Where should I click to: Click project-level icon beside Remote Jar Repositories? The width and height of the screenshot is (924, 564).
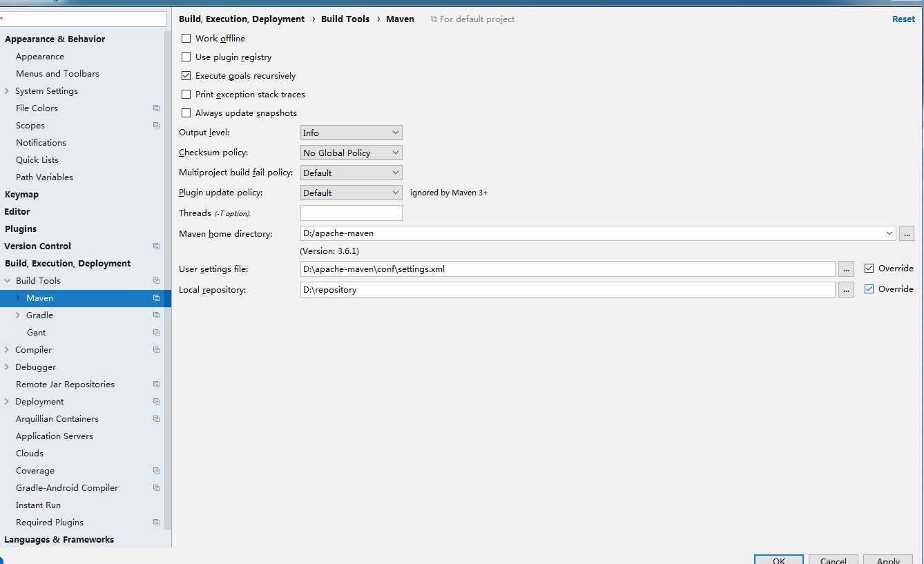click(x=156, y=385)
